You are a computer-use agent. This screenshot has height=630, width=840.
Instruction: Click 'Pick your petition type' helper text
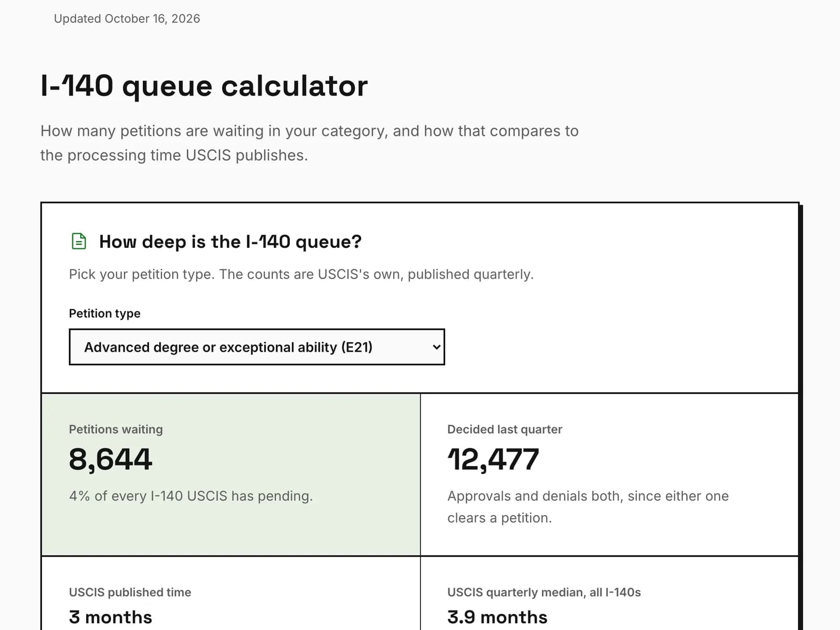pos(301,275)
